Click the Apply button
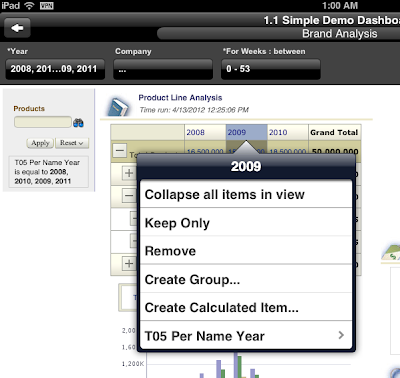 coord(40,143)
